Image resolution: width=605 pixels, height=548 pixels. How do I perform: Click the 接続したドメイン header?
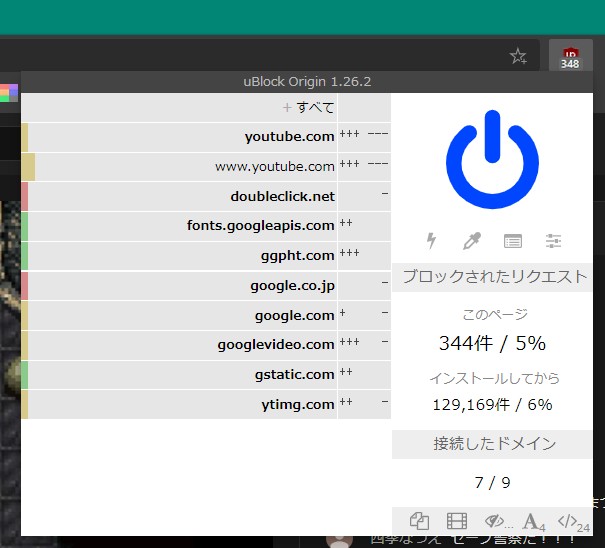click(x=492, y=444)
